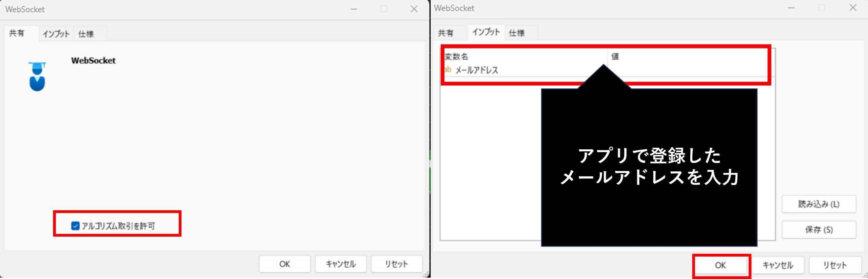Confirm with OK in right WebSocket window
The height and width of the screenshot is (279, 868).
[x=721, y=265]
